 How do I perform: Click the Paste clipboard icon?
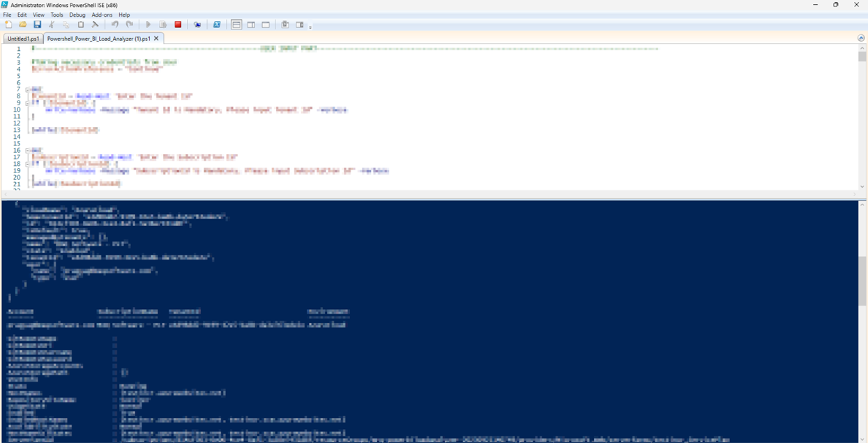point(81,24)
